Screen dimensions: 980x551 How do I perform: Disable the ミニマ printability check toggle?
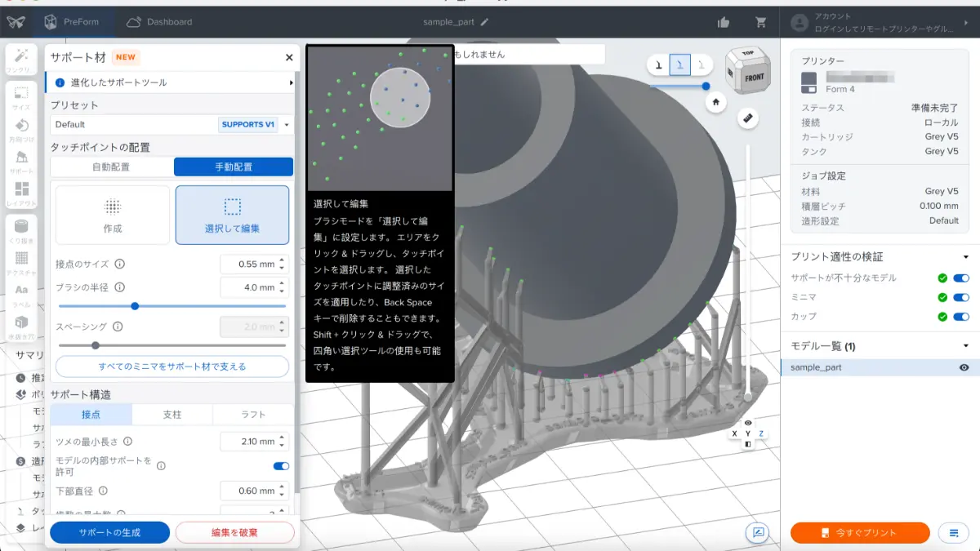point(961,297)
